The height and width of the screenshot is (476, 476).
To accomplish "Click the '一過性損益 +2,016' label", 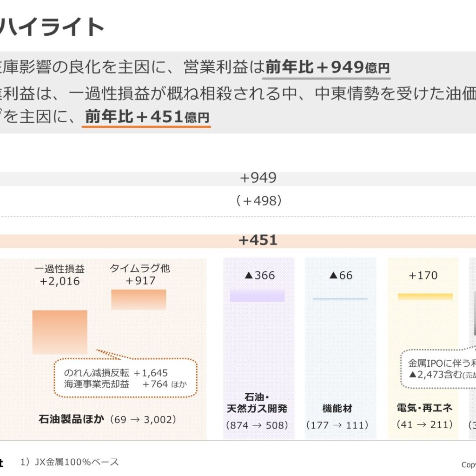I will pyautogui.click(x=59, y=275).
